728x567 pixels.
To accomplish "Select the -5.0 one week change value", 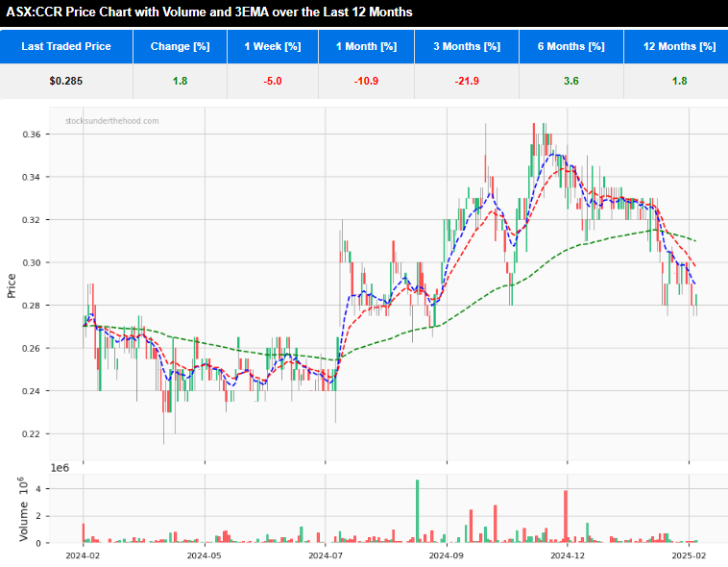I will click(x=273, y=81).
